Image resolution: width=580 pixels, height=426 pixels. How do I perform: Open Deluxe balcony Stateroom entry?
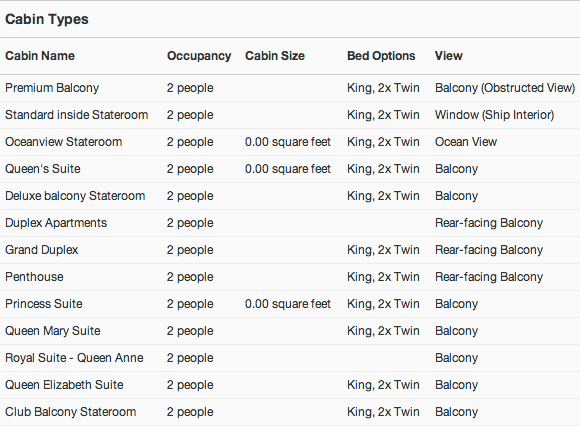[75, 196]
